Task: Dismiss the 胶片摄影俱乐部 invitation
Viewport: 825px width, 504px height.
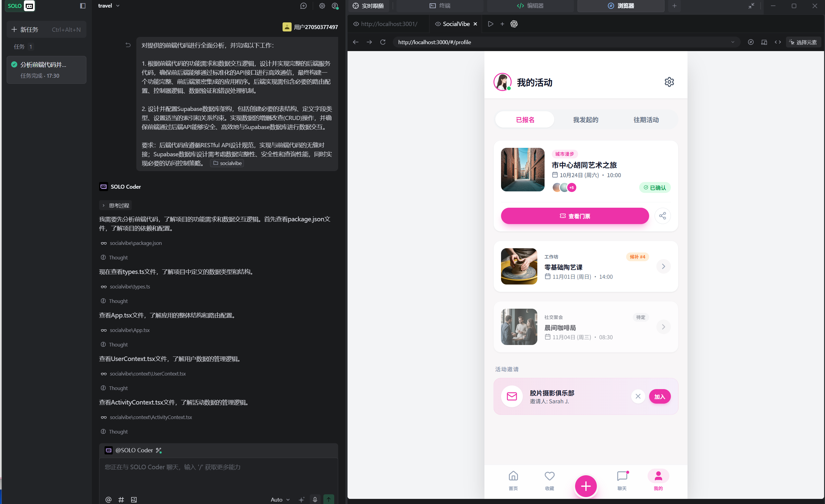Action: coord(638,396)
